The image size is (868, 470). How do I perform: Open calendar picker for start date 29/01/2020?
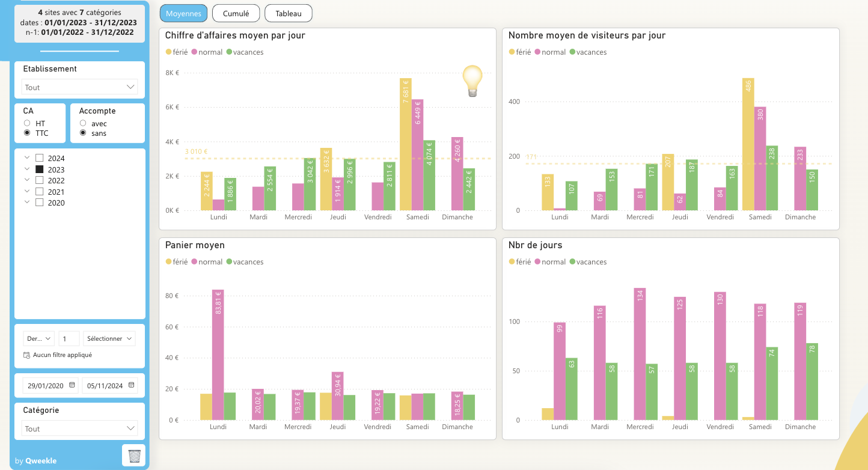point(72,385)
